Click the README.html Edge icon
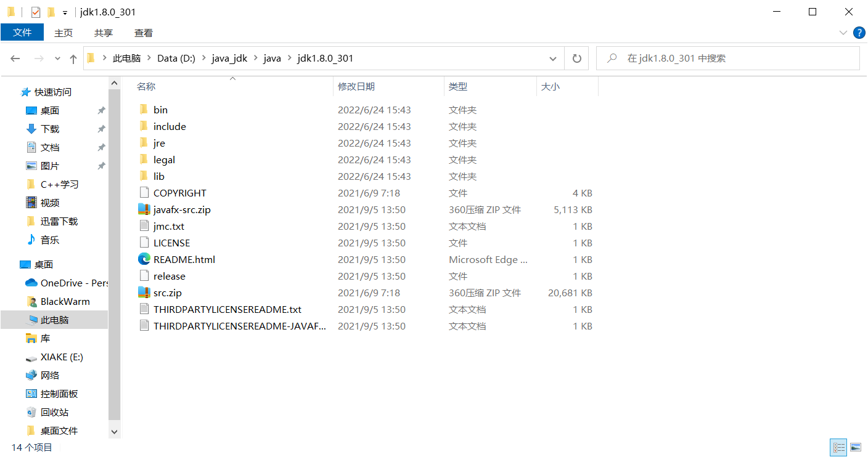This screenshot has width=868, height=457. point(144,259)
